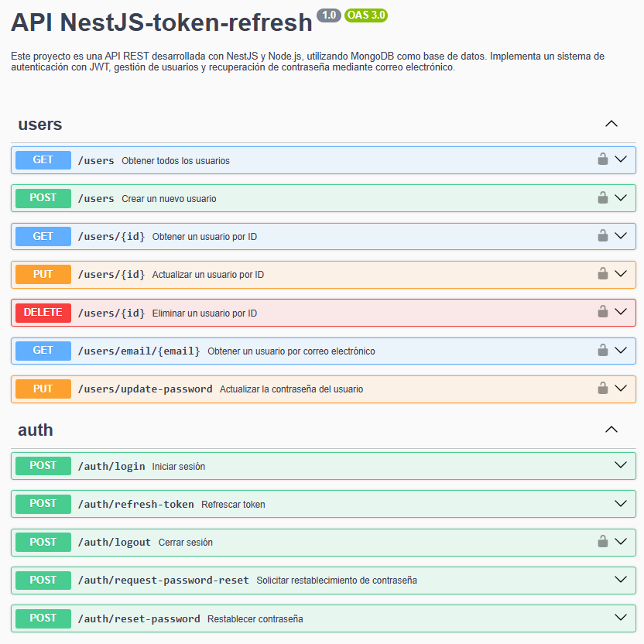This screenshot has height=644, width=644.
Task: Expand /auth/login chevron
Action: tap(621, 465)
